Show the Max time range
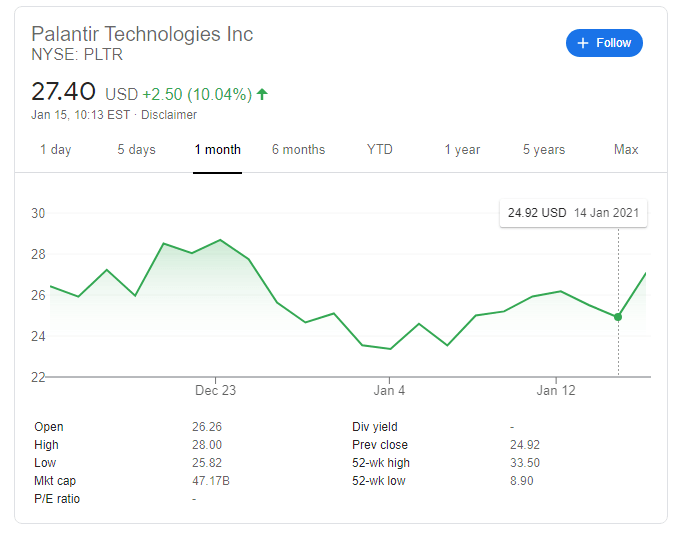Screen dimensions: 681x533 click(626, 150)
